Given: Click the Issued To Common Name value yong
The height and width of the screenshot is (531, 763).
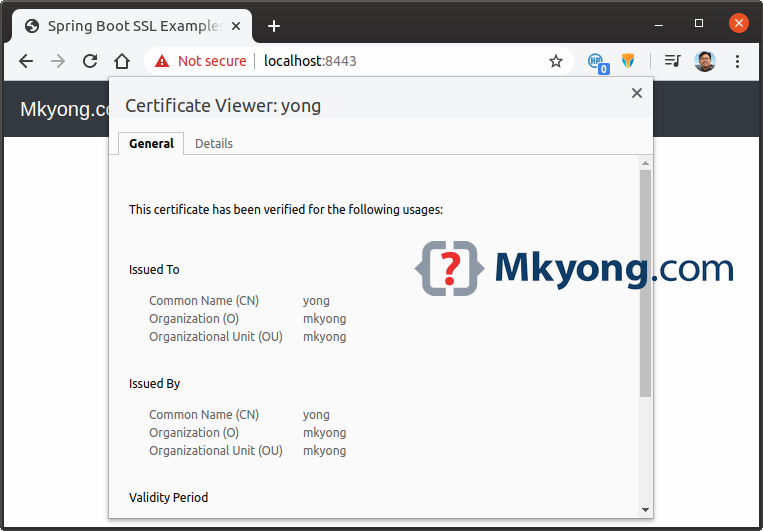Looking at the screenshot, I should [x=316, y=301].
